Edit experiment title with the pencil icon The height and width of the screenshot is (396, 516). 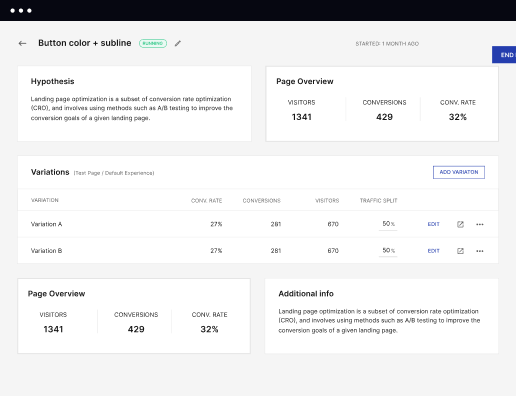[178, 43]
